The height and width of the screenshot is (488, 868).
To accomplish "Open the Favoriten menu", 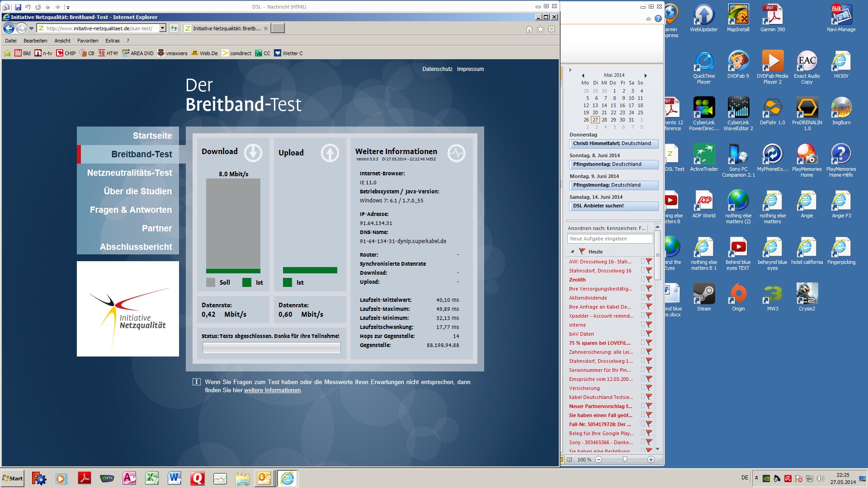I will coord(88,41).
